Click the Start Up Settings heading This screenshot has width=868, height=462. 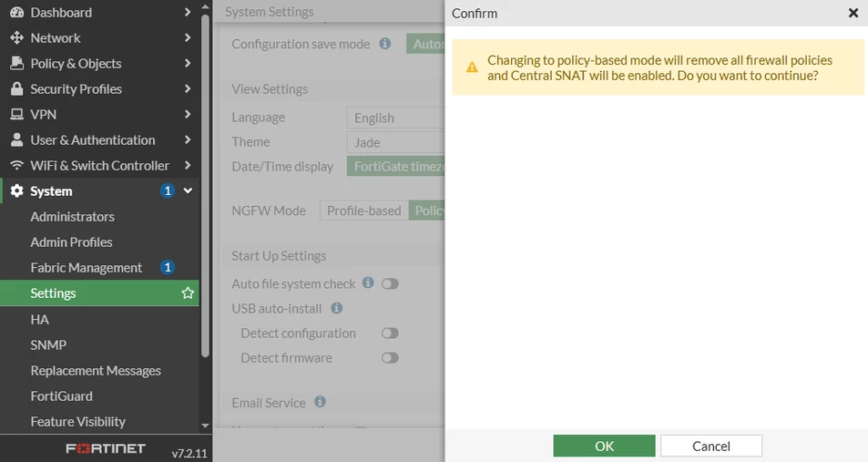click(279, 256)
